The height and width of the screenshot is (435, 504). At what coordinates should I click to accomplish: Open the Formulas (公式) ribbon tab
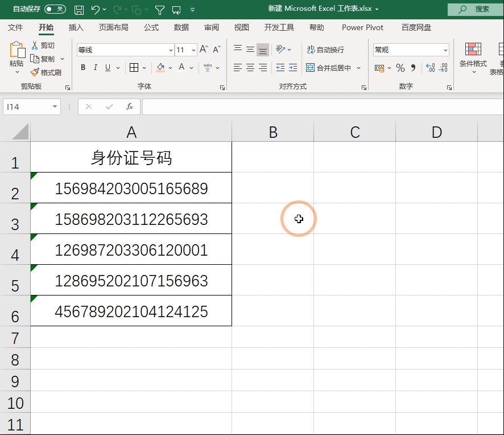(151, 27)
